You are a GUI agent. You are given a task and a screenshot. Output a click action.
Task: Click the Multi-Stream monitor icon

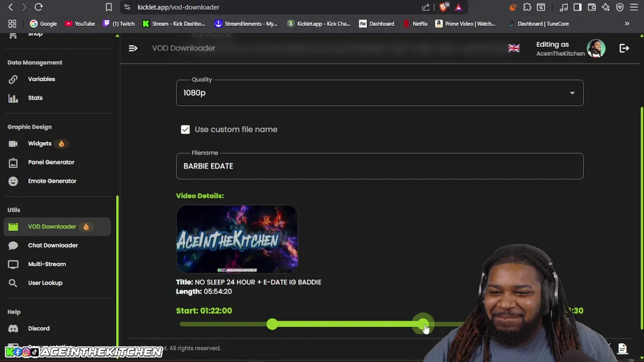tap(13, 264)
